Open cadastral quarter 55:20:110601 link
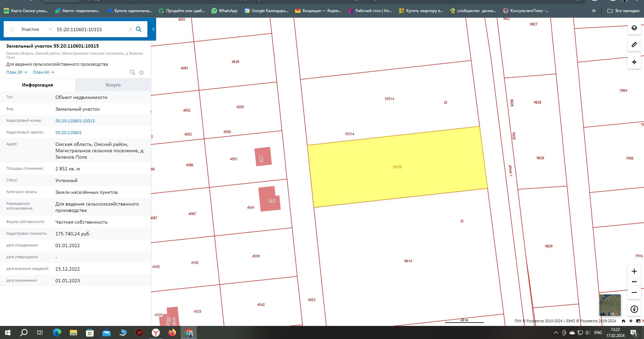 tap(68, 132)
